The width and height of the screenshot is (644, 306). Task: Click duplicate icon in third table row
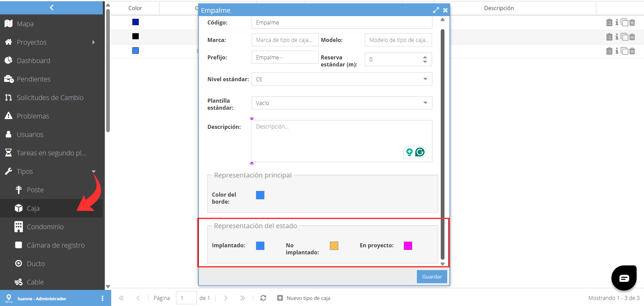[x=624, y=51]
